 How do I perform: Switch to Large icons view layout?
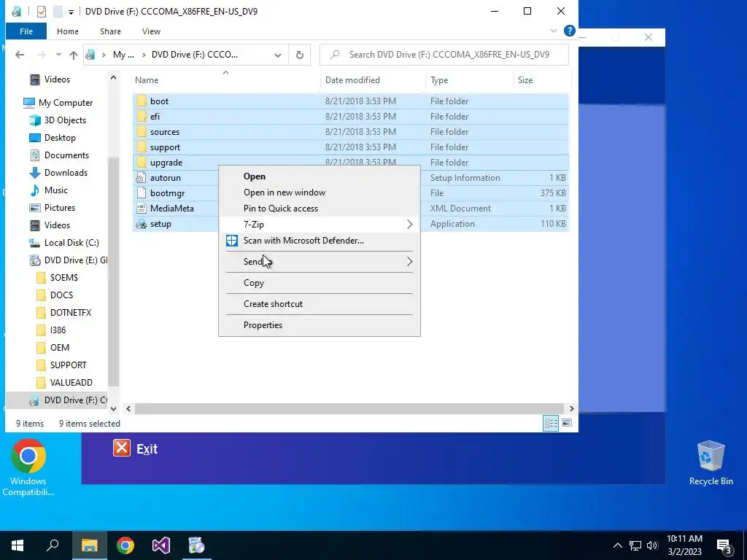click(567, 423)
